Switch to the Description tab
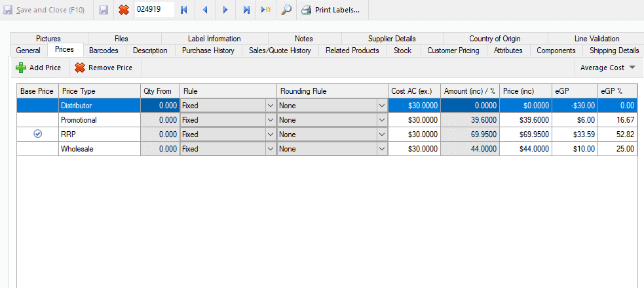The width and height of the screenshot is (644, 288). 150,51
